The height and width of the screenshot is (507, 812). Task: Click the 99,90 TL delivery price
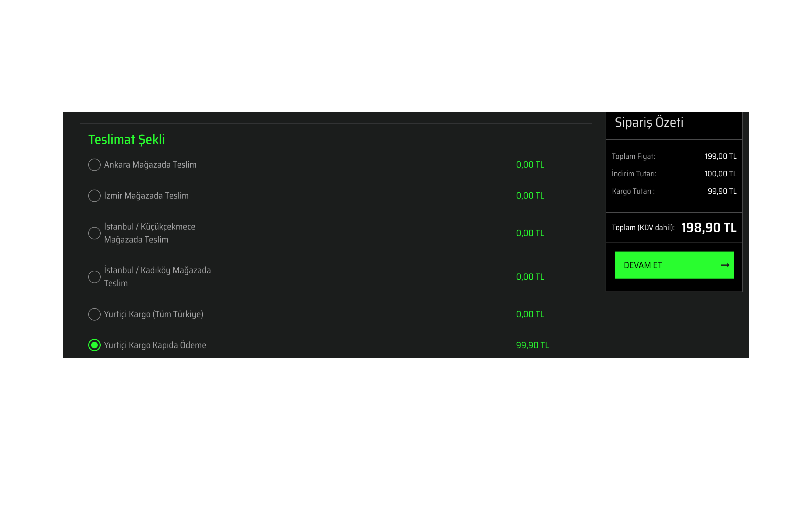pyautogui.click(x=532, y=345)
